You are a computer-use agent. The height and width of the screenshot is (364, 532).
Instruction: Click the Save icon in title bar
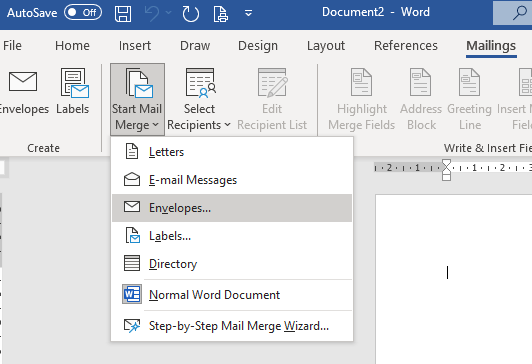123,14
